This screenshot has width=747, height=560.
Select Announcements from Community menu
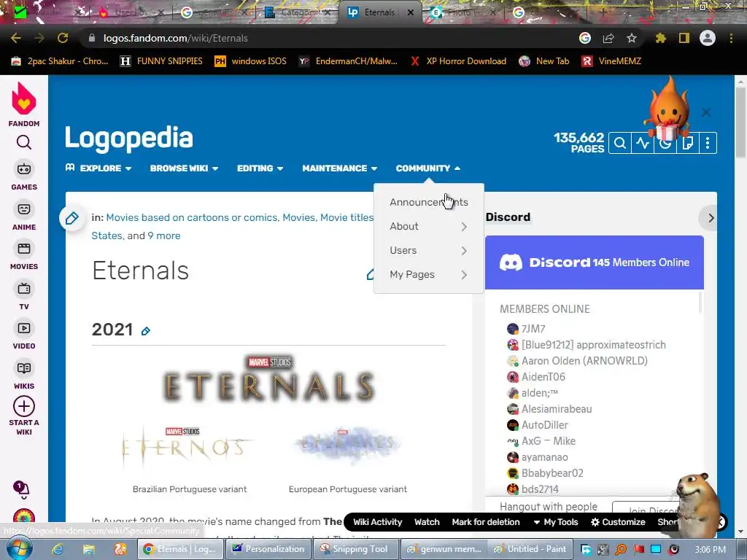tap(429, 203)
